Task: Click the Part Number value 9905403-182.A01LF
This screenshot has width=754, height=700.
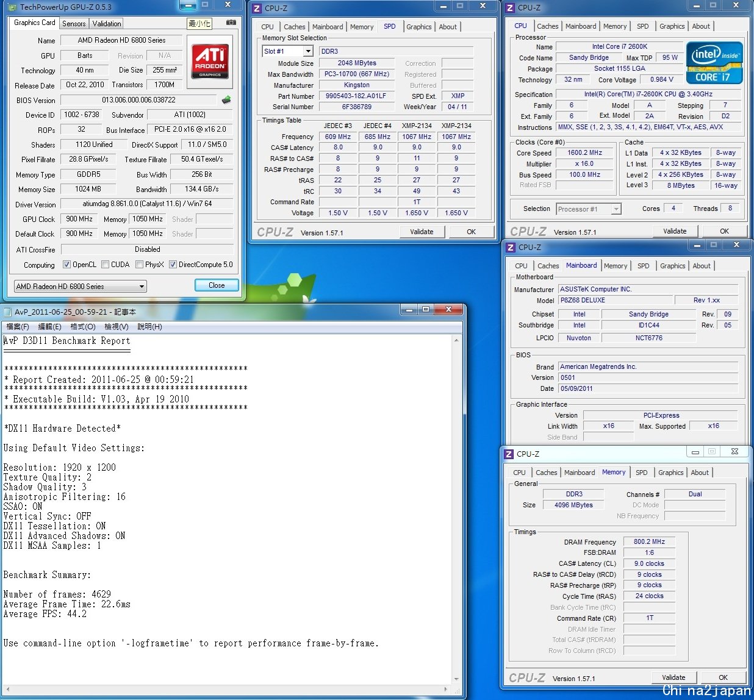Action: coord(357,96)
